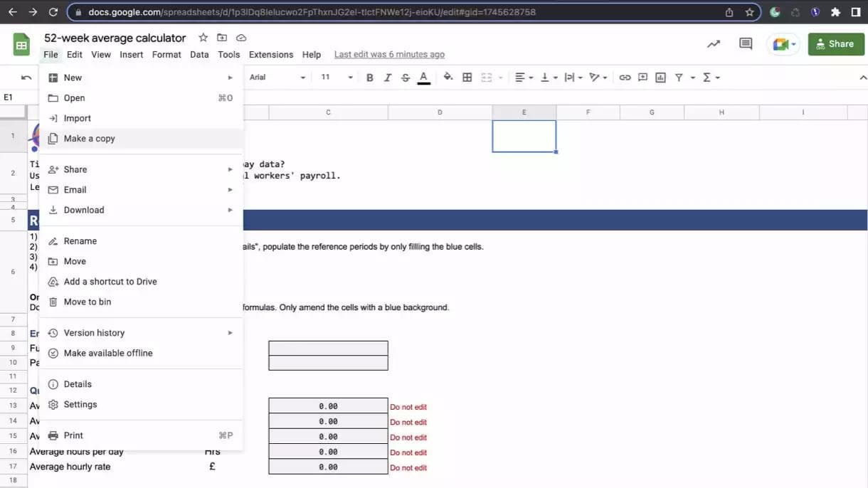868x488 pixels.
Task: Open the Extensions menu
Action: [271, 54]
